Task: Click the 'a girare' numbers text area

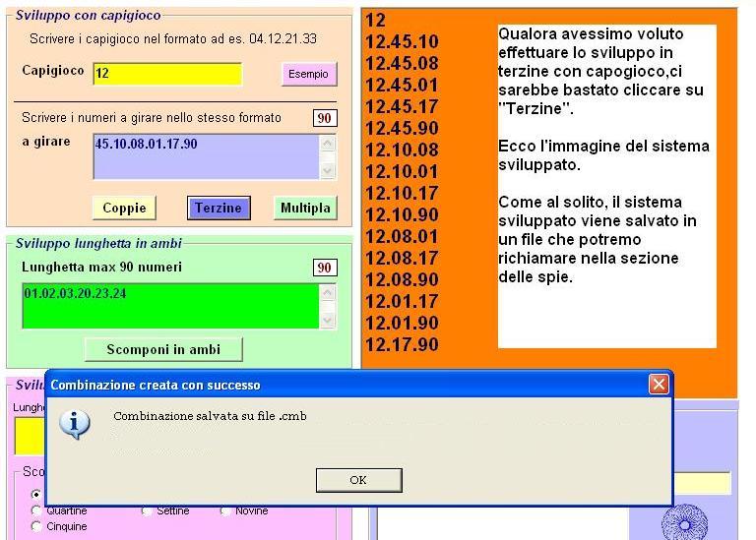Action: [205, 156]
